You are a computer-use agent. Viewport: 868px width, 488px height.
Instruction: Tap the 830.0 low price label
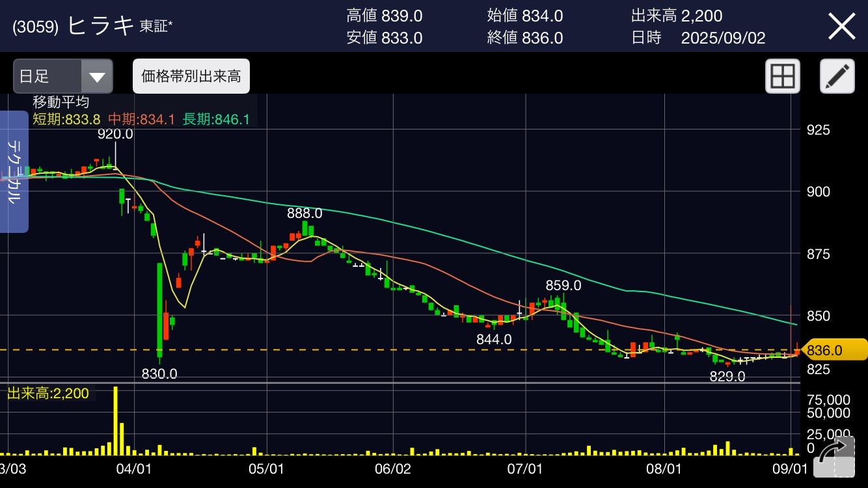tap(159, 373)
